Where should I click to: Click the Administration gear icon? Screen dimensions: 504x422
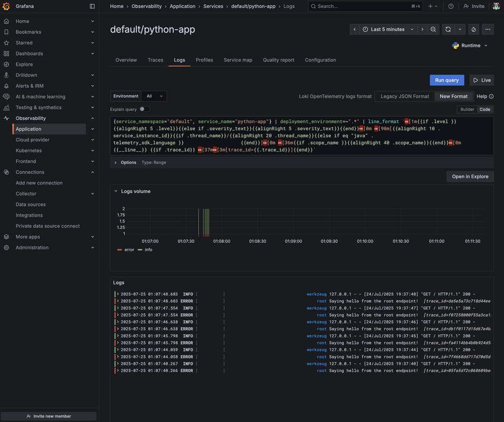pos(6,247)
